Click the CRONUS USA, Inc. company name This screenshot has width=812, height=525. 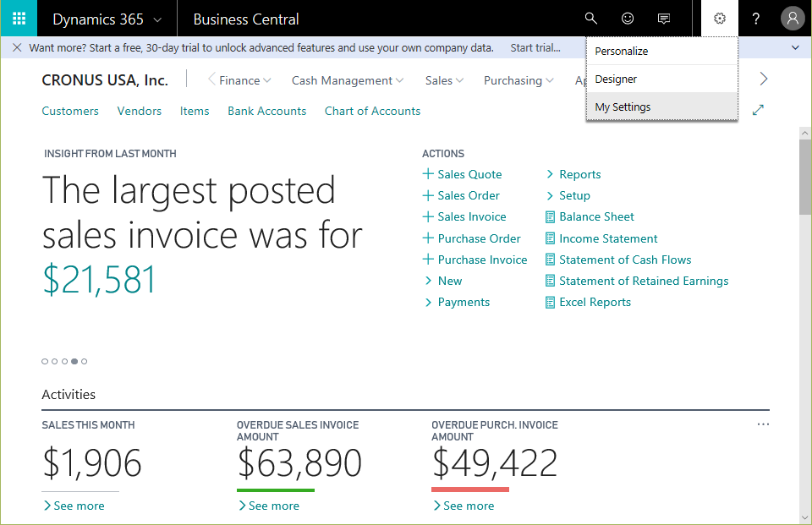click(x=105, y=80)
